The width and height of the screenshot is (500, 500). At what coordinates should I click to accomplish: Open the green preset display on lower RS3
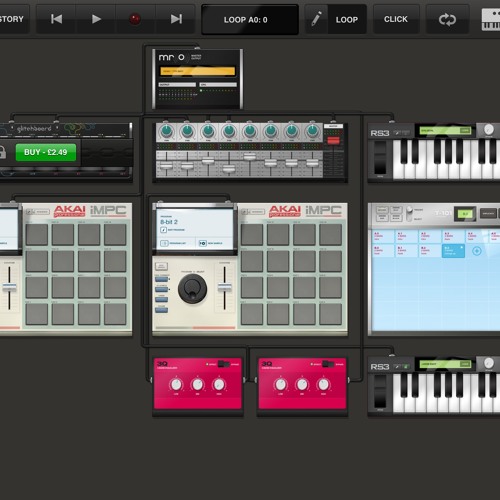pyautogui.click(x=445, y=364)
